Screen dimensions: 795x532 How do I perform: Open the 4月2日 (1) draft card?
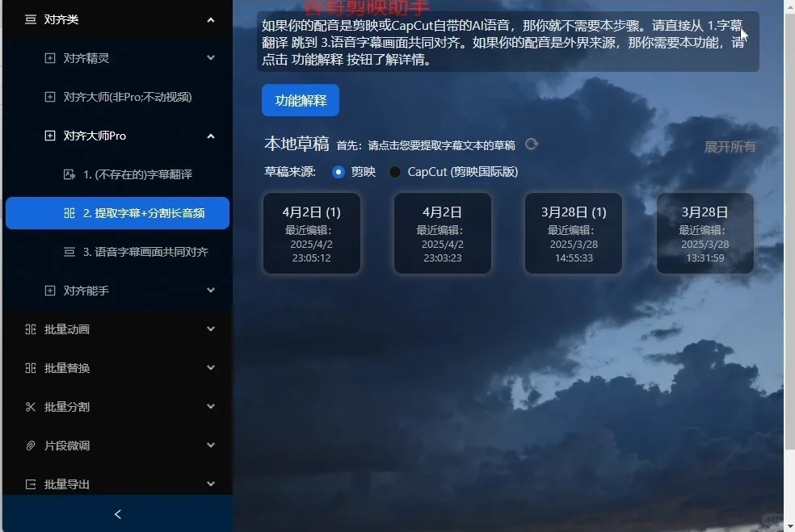(x=312, y=232)
